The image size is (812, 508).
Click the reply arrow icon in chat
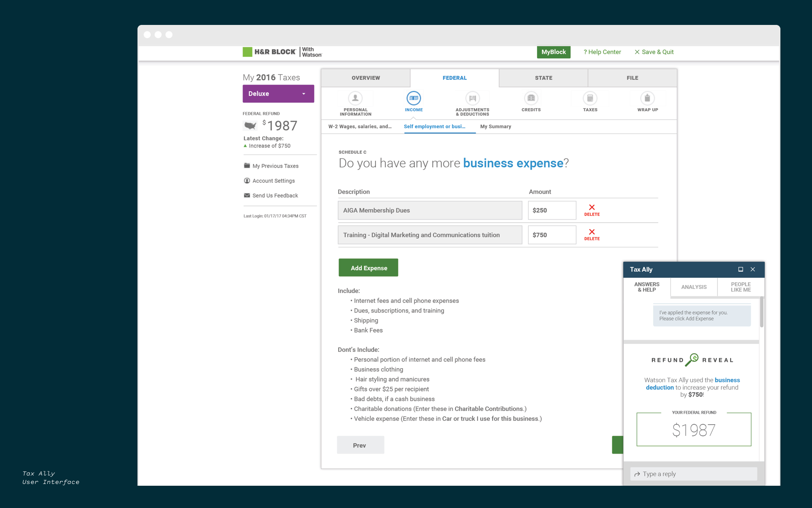click(x=637, y=474)
